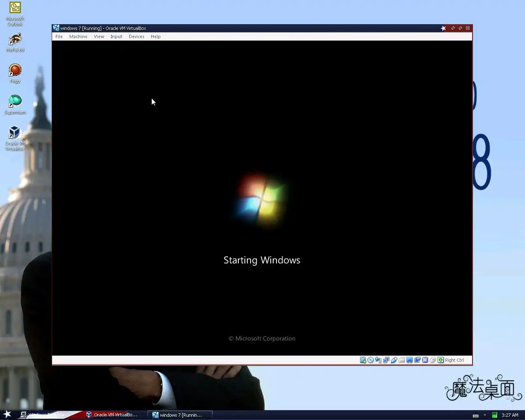Open the star Start button on taskbar
525x420 pixels.
[7, 414]
